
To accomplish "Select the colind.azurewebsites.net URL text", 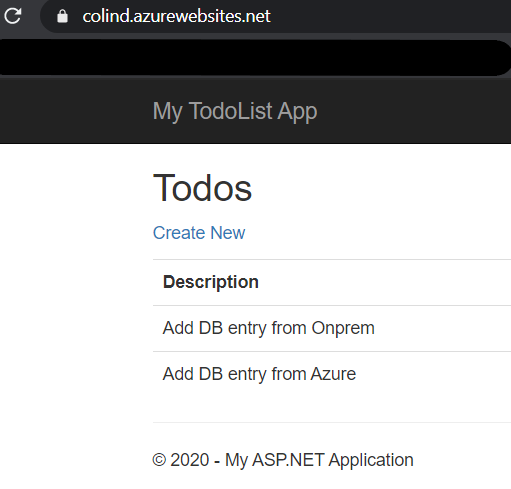I will point(176,16).
